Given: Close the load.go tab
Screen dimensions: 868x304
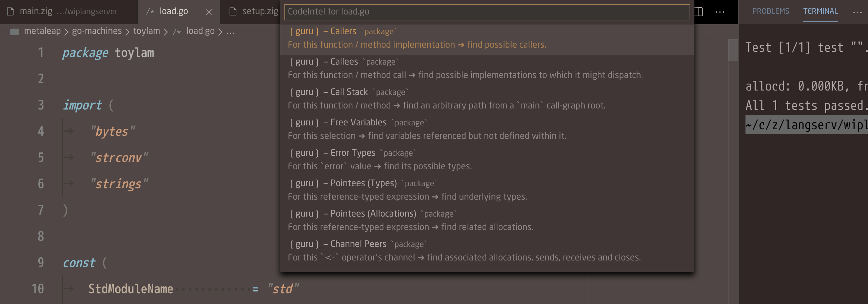Looking at the screenshot, I should pos(209,12).
